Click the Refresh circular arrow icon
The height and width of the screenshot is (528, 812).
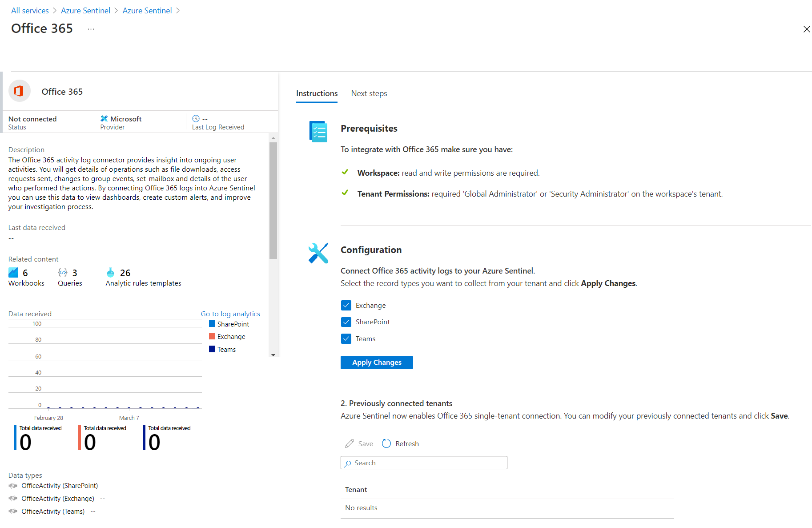click(386, 443)
